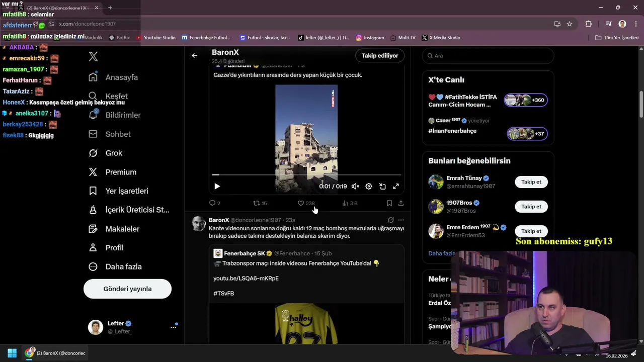Open Tüm Yer İşaretleri folder
This screenshot has width=644, height=362.
[616, 38]
